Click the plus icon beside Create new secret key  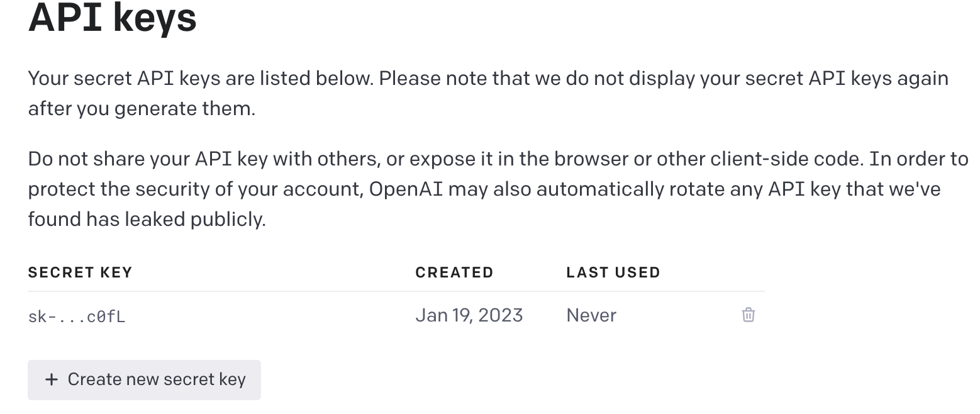pyautogui.click(x=52, y=379)
